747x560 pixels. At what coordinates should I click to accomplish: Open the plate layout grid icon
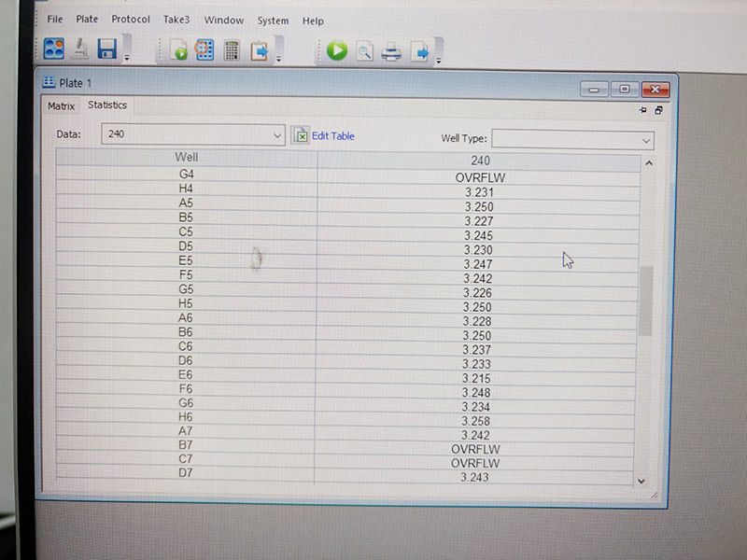[x=204, y=50]
